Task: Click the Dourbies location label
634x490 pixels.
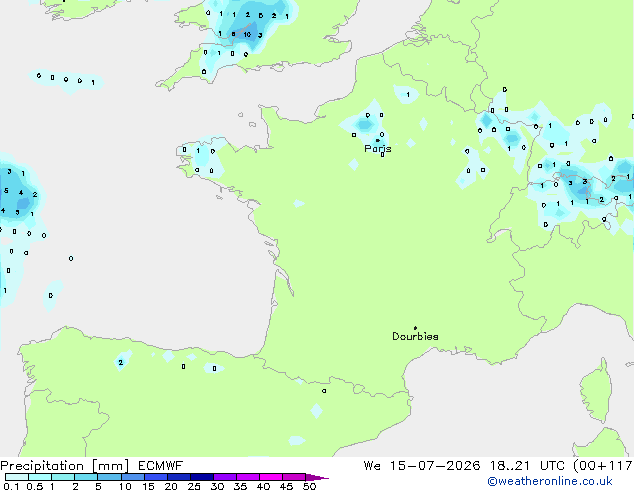Action: click(415, 336)
